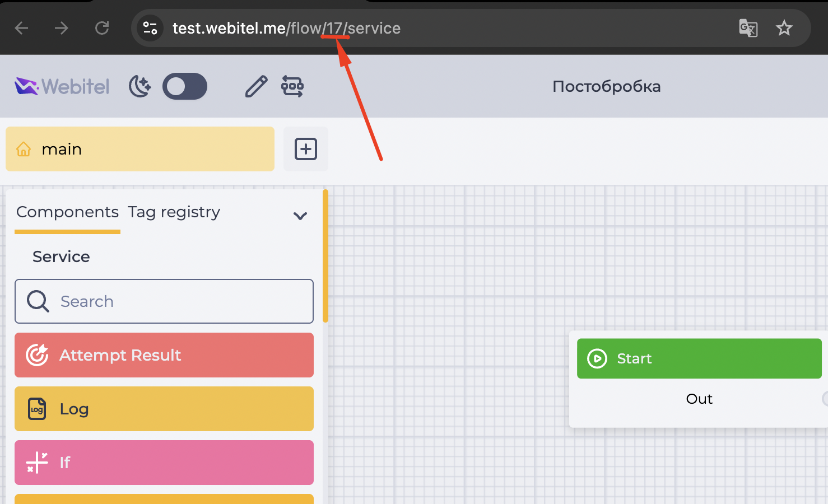Viewport: 828px width, 504px height.
Task: Click the flow variables icon
Action: [292, 86]
